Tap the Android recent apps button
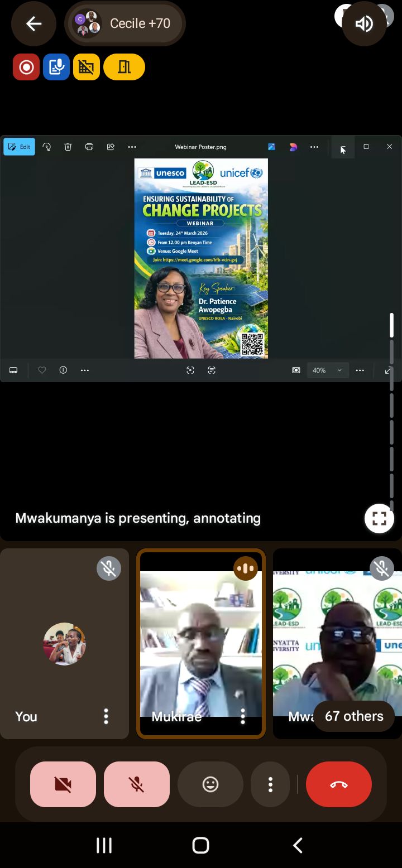 [x=104, y=845]
